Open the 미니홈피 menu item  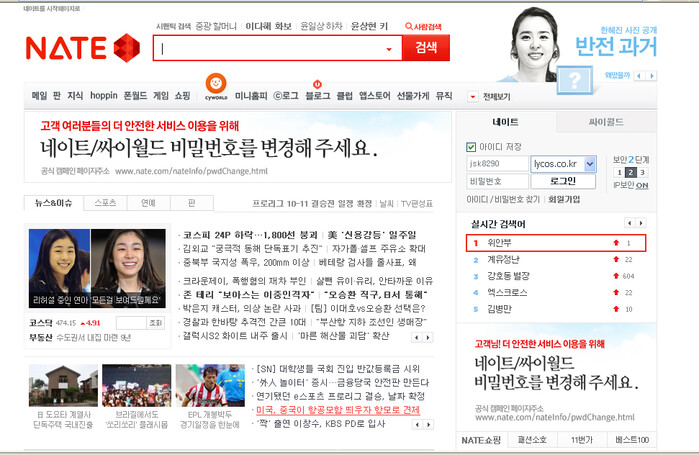point(251,96)
